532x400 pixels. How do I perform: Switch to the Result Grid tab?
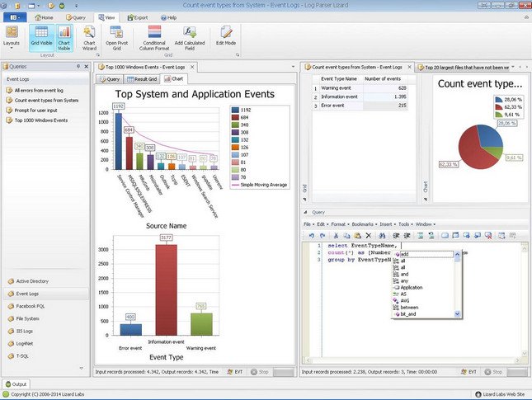pos(143,79)
